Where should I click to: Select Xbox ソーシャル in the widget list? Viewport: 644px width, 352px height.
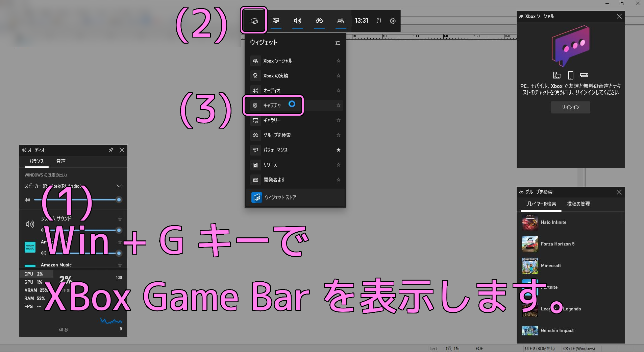pyautogui.click(x=295, y=61)
